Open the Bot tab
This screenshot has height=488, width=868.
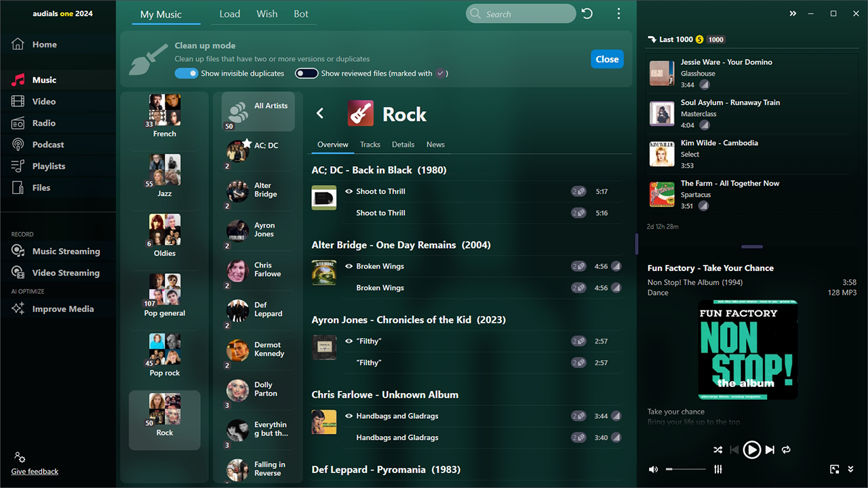pos(301,14)
